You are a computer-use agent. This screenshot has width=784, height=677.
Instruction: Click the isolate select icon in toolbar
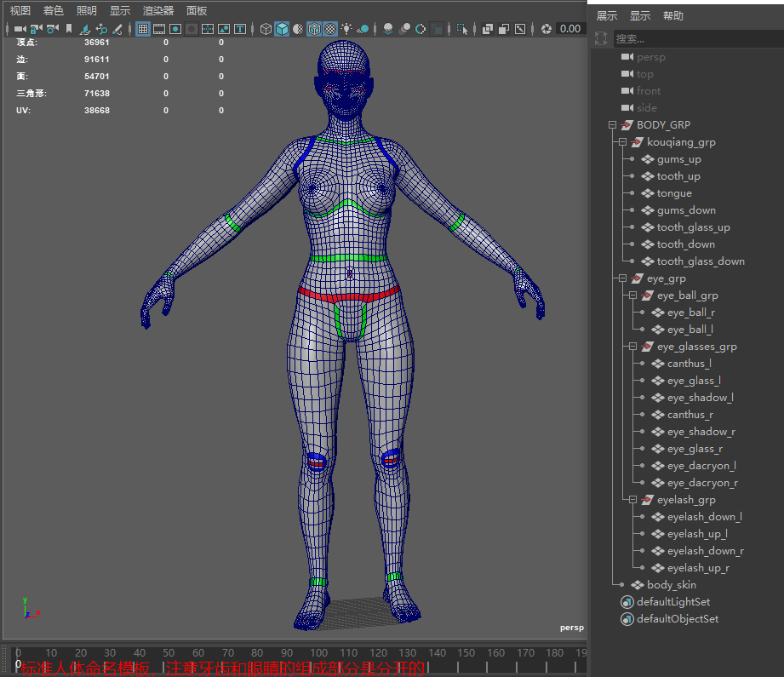tap(462, 29)
